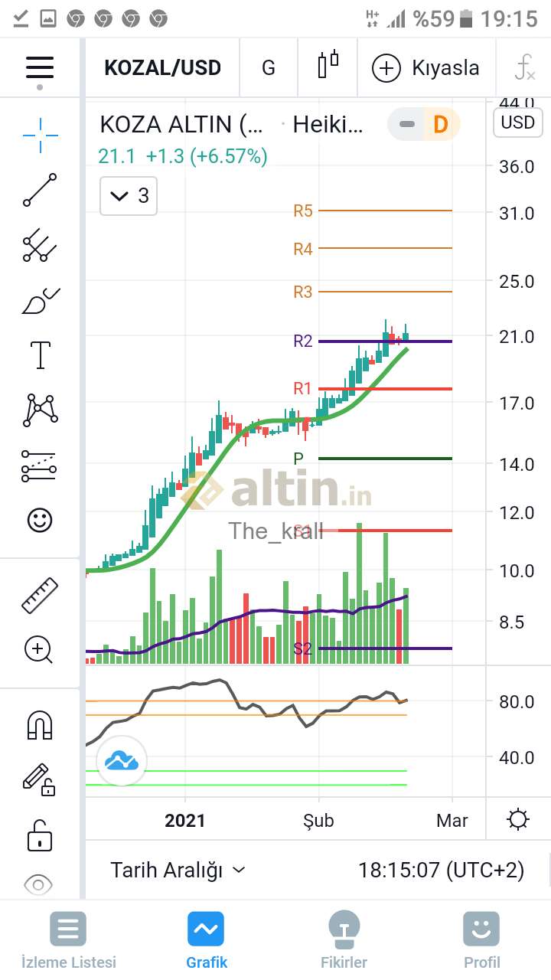Click the Heiki... chart style label
This screenshot has width=551, height=980.
tap(328, 124)
